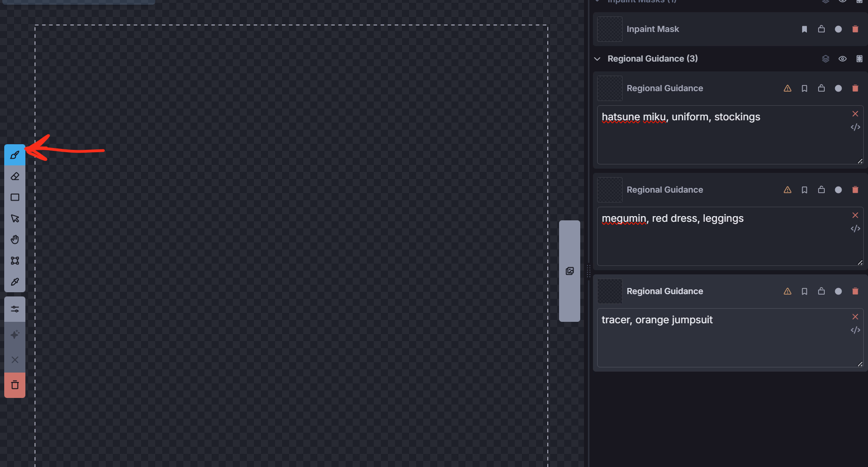Open megumin layer fill color circle
This screenshot has height=467, width=868.
pos(838,190)
